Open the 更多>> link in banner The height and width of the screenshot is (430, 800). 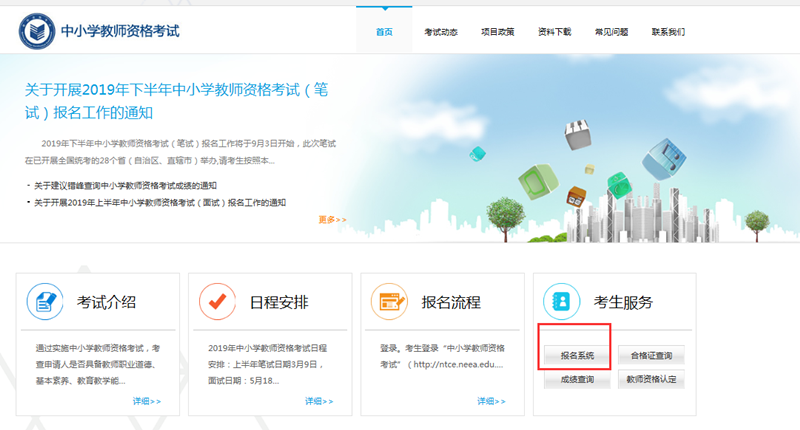pos(333,220)
